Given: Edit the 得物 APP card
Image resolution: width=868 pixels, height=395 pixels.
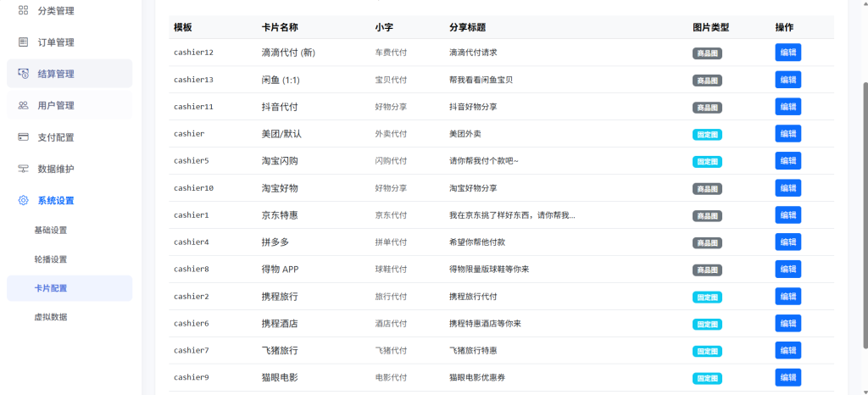Looking at the screenshot, I should pos(787,269).
